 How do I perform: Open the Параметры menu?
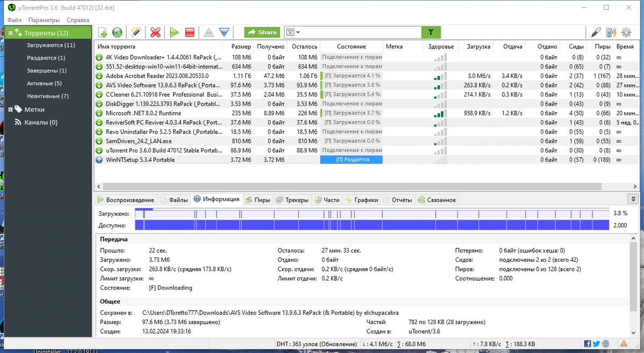click(45, 20)
